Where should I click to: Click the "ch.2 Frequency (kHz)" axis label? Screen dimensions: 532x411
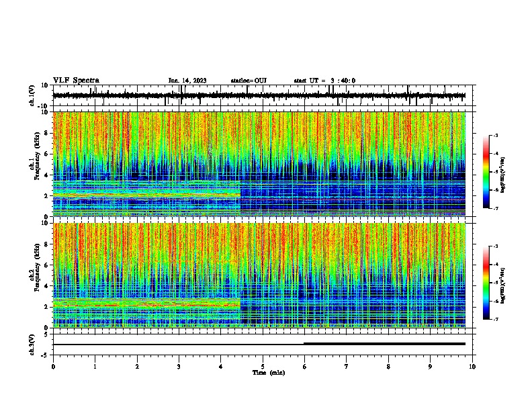pyautogui.click(x=36, y=267)
